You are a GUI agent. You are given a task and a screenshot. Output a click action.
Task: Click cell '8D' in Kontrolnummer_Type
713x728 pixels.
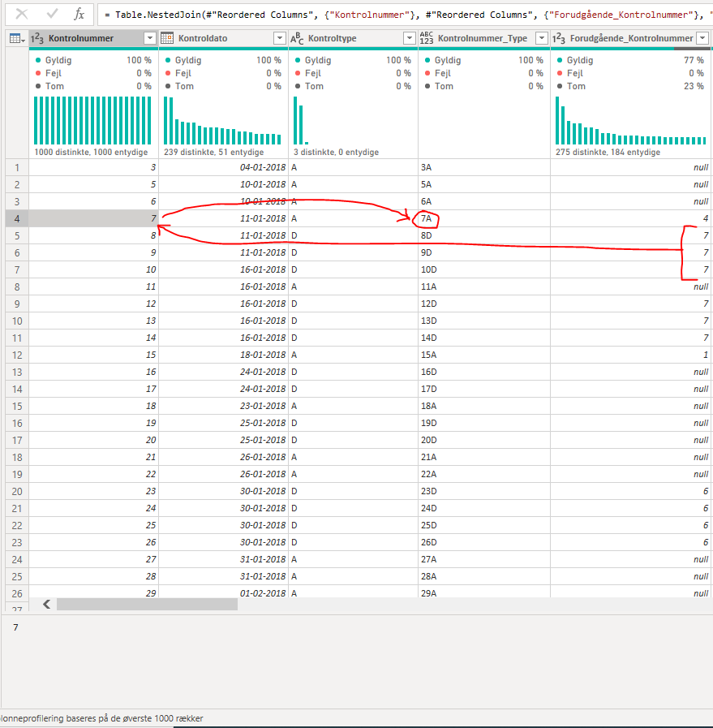[484, 236]
